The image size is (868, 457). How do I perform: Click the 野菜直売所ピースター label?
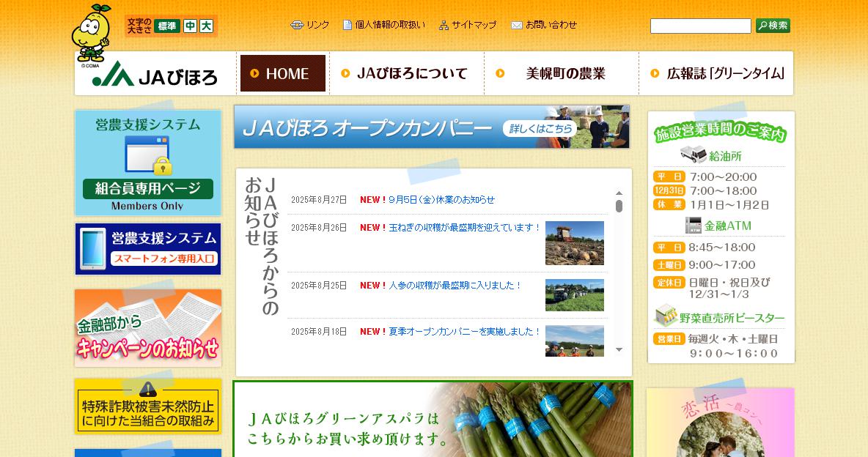pyautogui.click(x=732, y=318)
